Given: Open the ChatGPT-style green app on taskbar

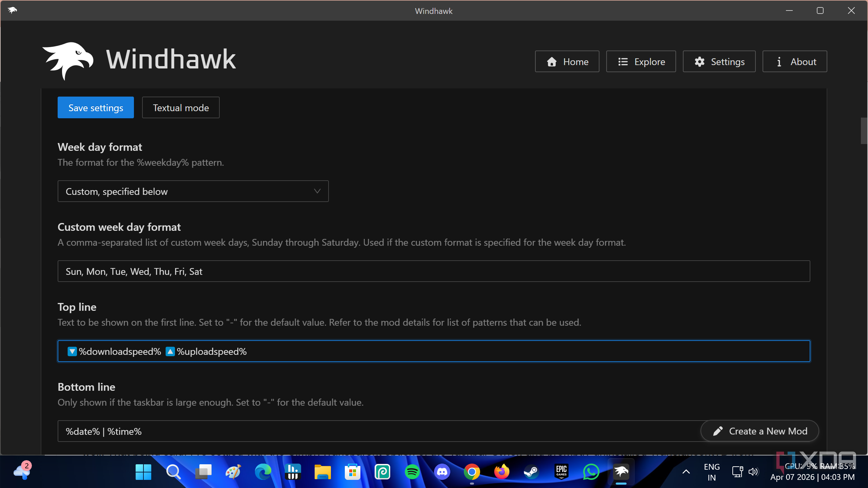Looking at the screenshot, I should [x=382, y=472].
